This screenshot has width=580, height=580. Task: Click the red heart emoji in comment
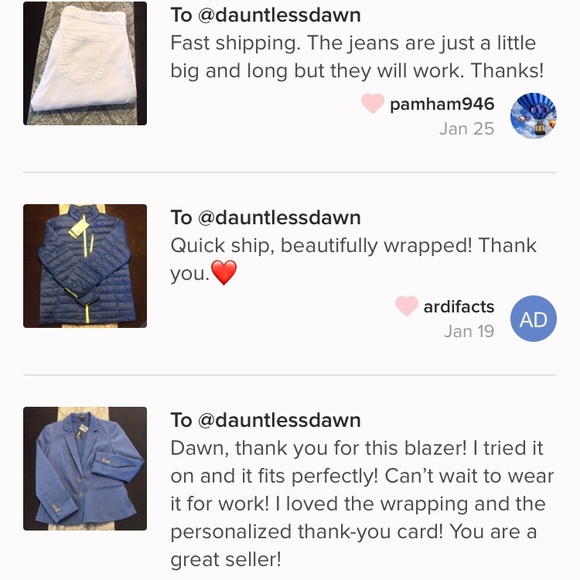[224, 272]
